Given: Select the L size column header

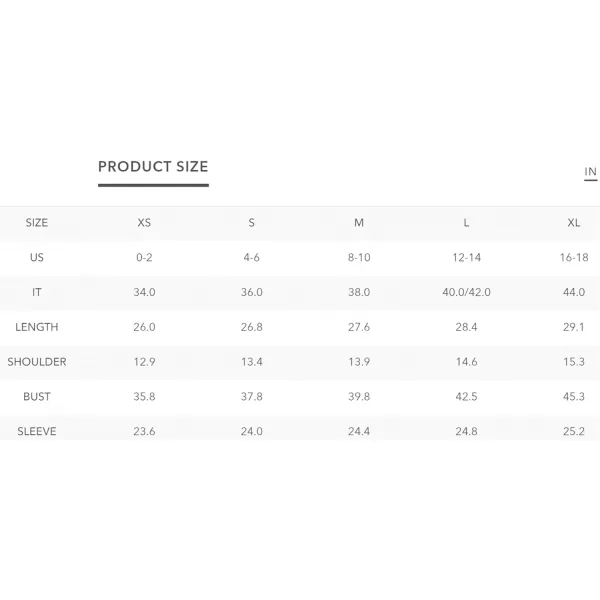Looking at the screenshot, I should pyautogui.click(x=466, y=223).
